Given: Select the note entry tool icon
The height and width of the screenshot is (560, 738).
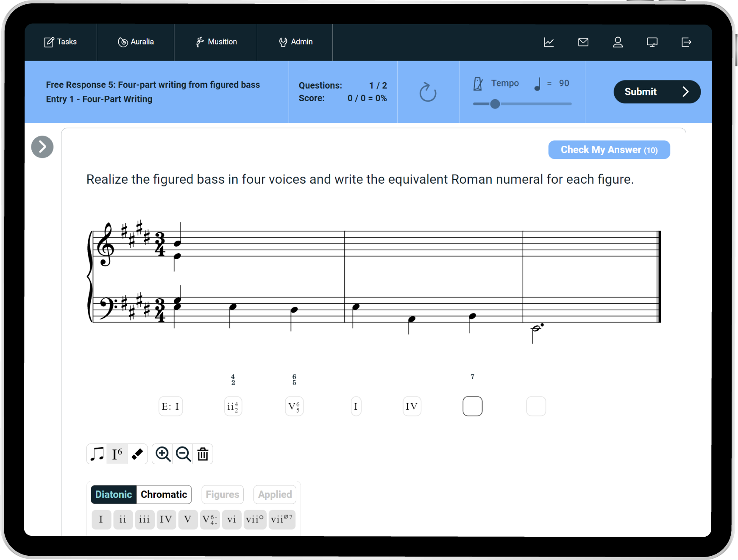Looking at the screenshot, I should 97,454.
